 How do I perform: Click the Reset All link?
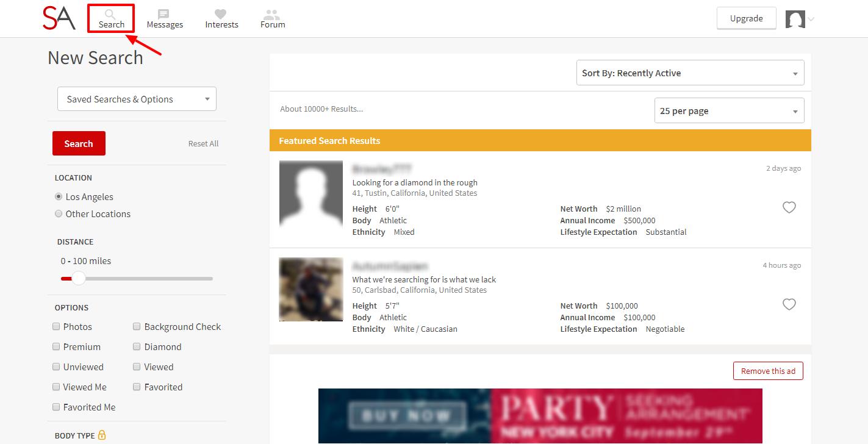click(203, 143)
